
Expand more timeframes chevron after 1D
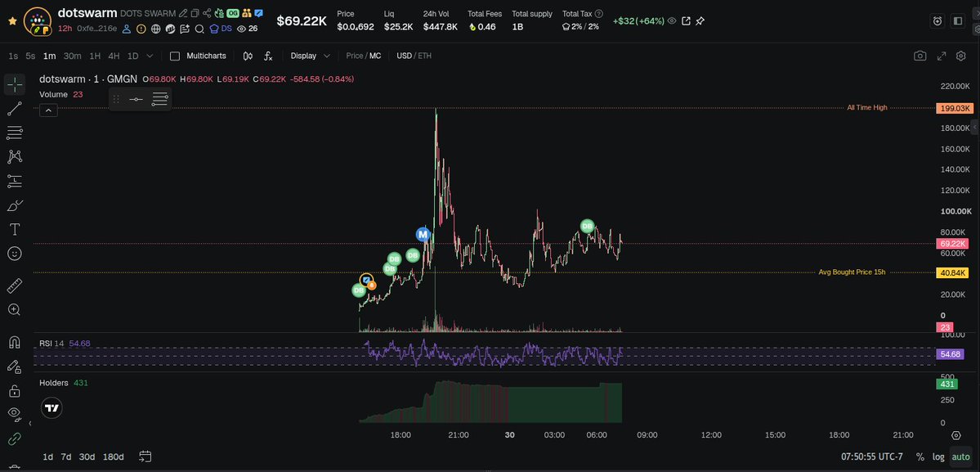pyautogui.click(x=150, y=56)
